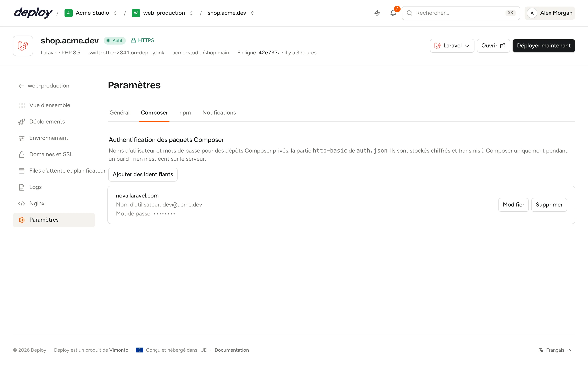Click the Paramètres gear icon
Image resolution: width=588 pixels, height=368 pixels.
22,220
